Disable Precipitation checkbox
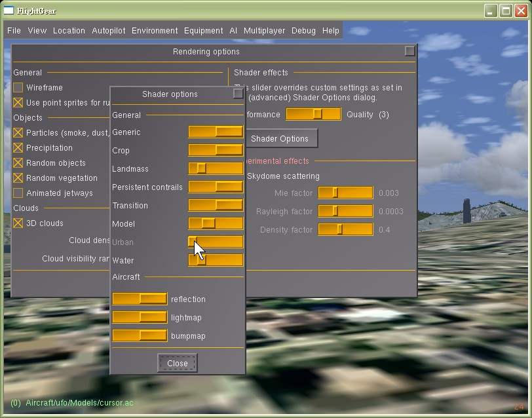The width and height of the screenshot is (532, 418). pos(18,147)
